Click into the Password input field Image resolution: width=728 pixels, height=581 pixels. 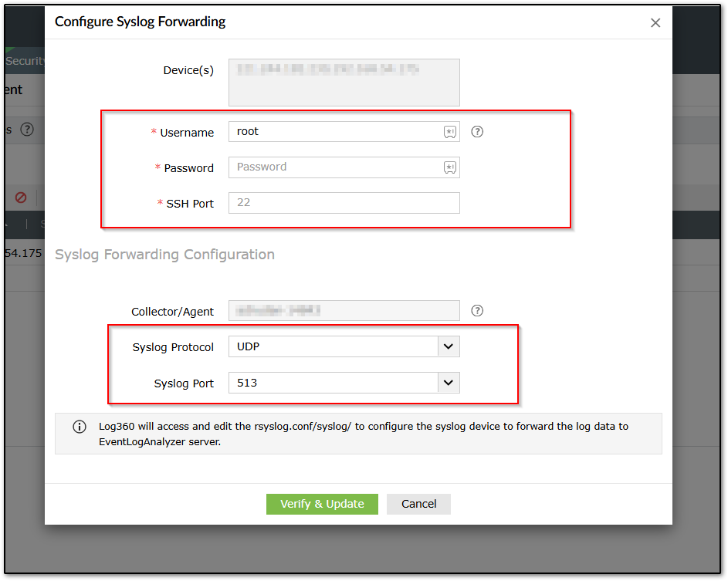pyautogui.click(x=336, y=167)
